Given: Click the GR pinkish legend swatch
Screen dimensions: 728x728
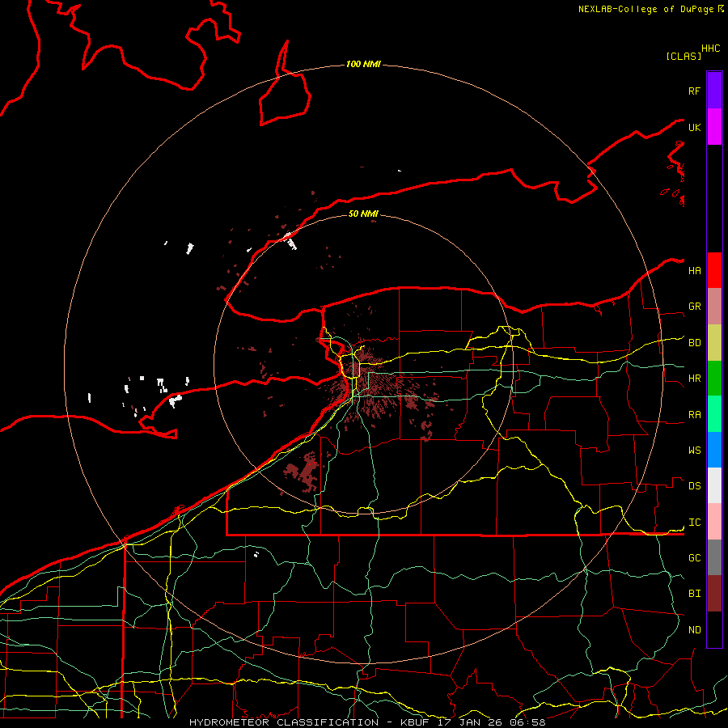Looking at the screenshot, I should [x=714, y=307].
